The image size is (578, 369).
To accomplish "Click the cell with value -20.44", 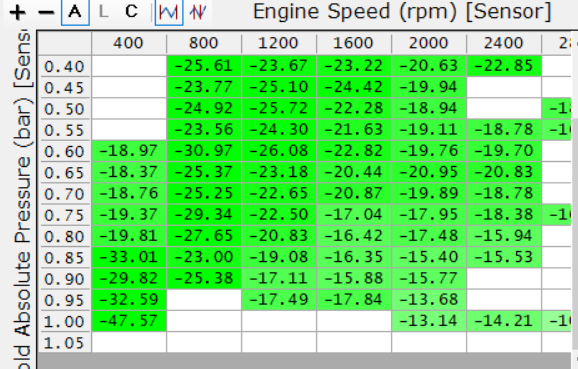I will pyautogui.click(x=354, y=172).
